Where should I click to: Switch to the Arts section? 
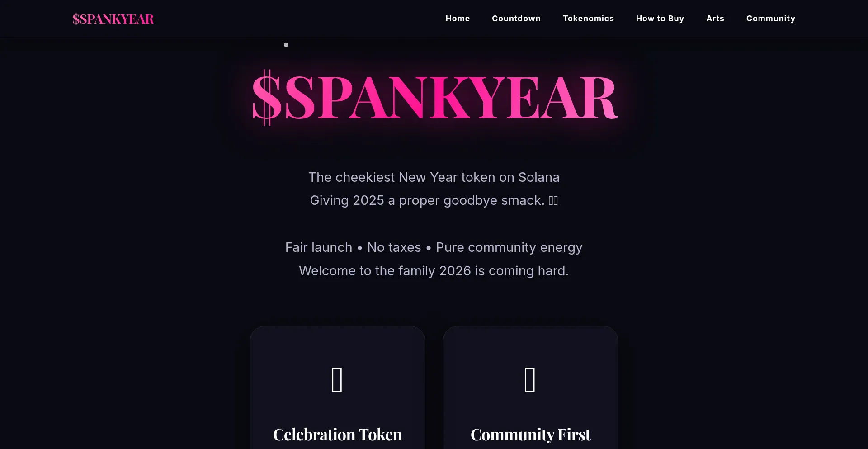[715, 19]
